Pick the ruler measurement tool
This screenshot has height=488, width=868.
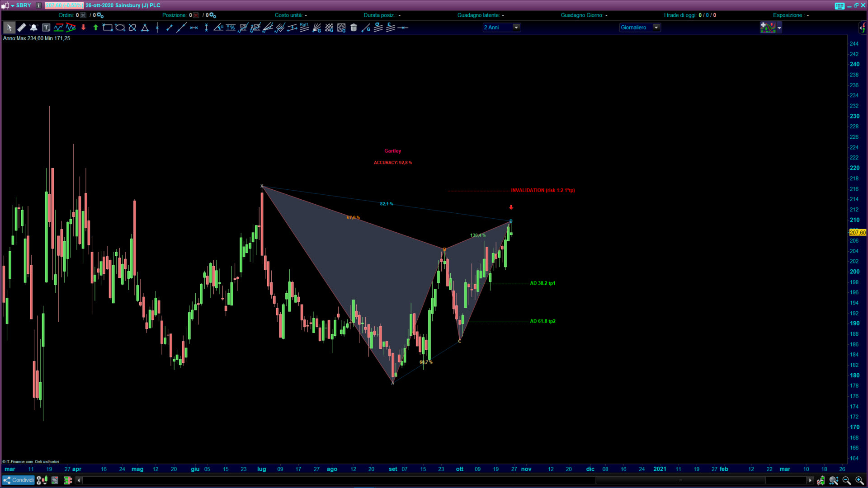click(21, 28)
